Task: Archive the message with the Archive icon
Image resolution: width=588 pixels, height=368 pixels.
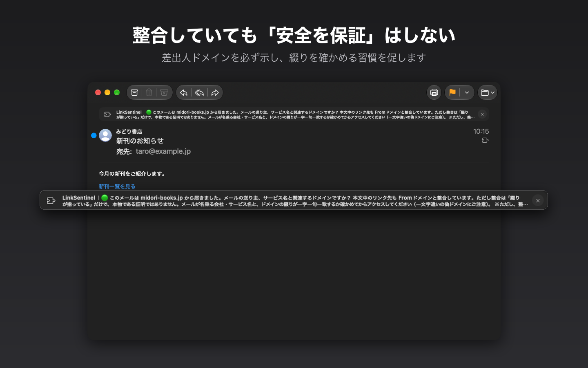Action: point(134,92)
